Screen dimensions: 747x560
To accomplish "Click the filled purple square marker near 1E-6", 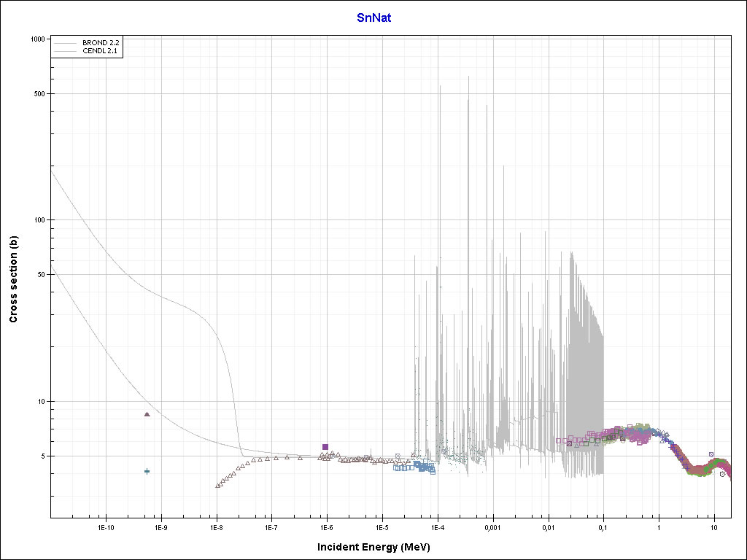I will (x=325, y=447).
